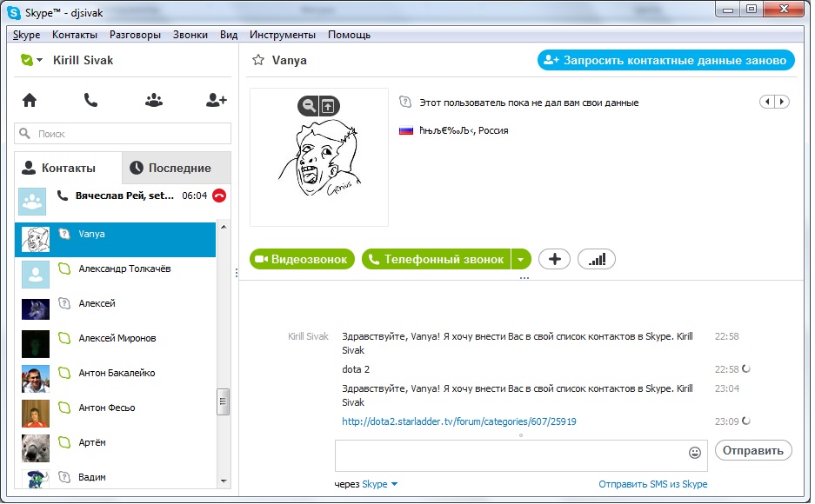This screenshot has width=815, height=504.
Task: Select contact Артём
Action: (116, 448)
